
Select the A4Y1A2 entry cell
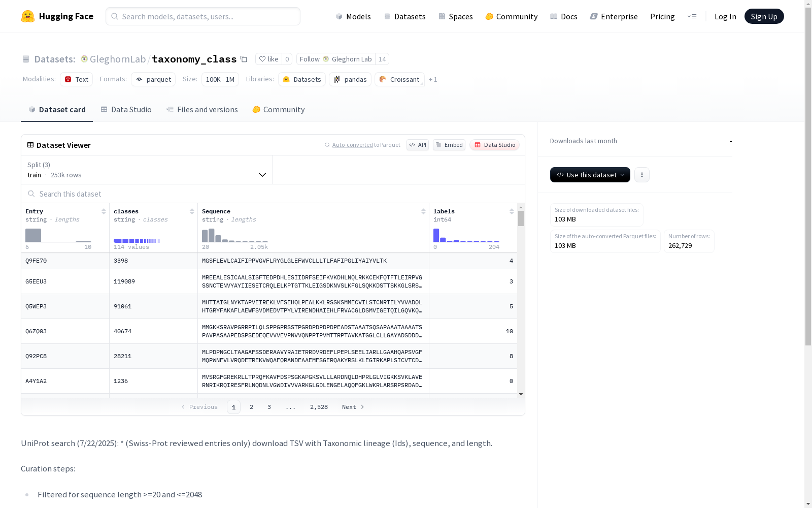tap(65, 381)
